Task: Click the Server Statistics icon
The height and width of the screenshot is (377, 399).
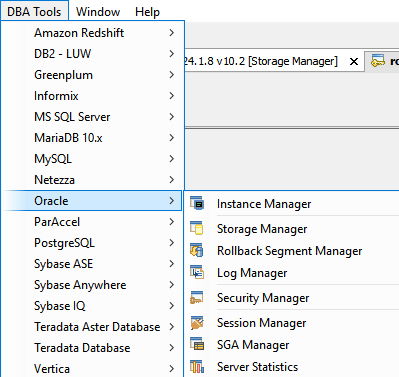Action: point(197,366)
